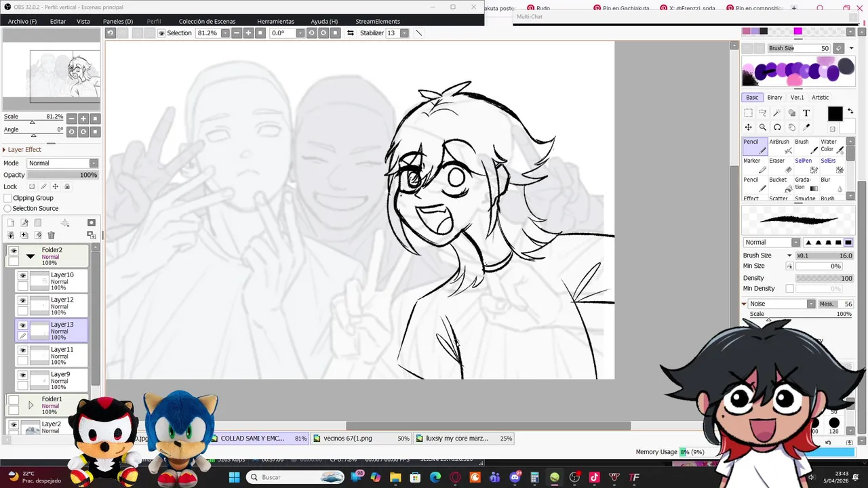868x488 pixels.
Task: Choose the Water Color brush
Action: (832, 146)
